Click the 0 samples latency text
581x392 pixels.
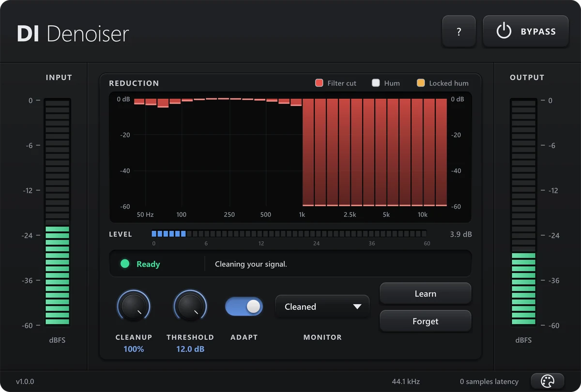[x=489, y=382]
